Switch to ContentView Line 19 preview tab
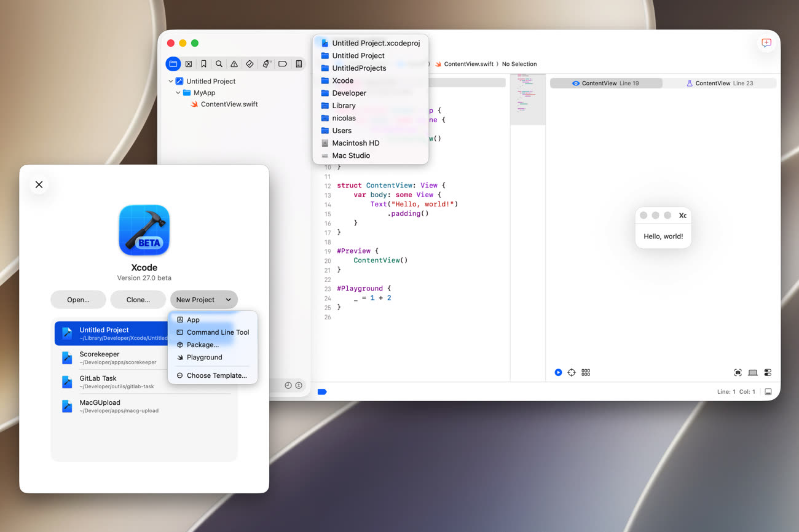 coord(606,83)
